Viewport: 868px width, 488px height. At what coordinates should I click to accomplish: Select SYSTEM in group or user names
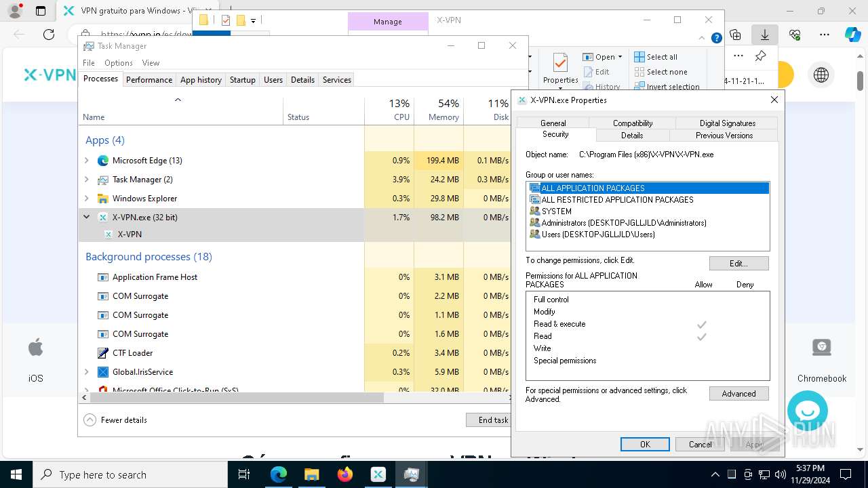[x=556, y=211]
